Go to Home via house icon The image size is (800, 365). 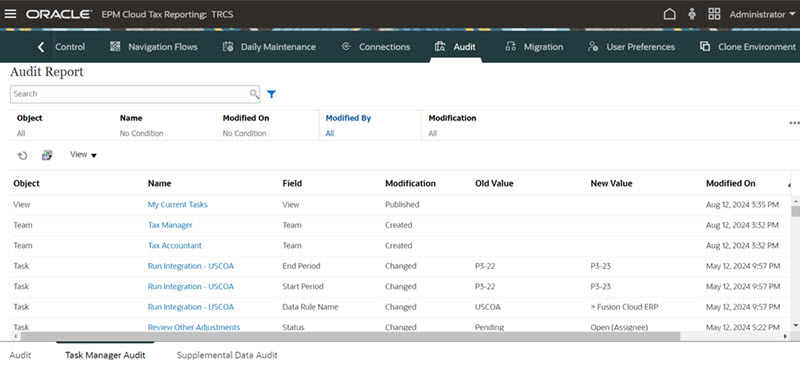(x=669, y=14)
